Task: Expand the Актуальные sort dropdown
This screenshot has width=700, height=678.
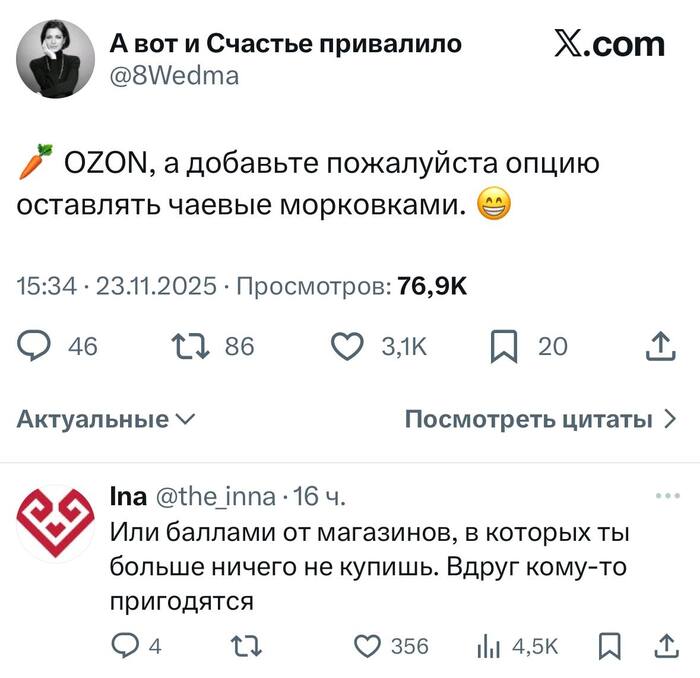Action: point(107,419)
